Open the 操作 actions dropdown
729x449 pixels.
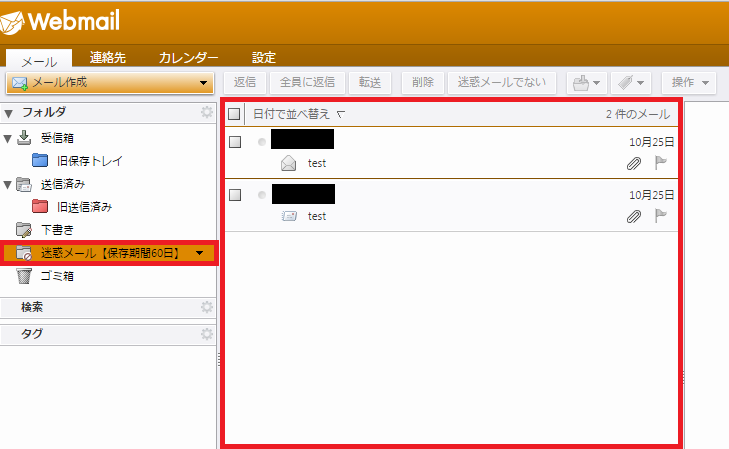(x=689, y=82)
